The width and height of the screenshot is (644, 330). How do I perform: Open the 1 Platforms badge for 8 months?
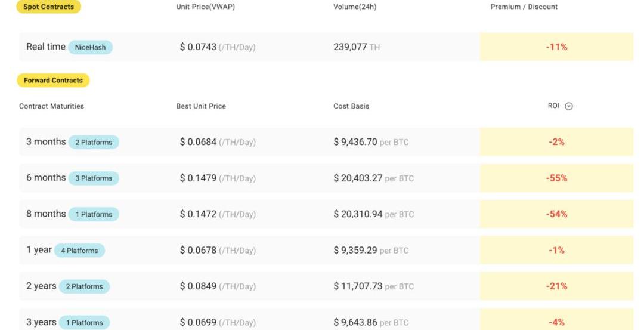94,214
